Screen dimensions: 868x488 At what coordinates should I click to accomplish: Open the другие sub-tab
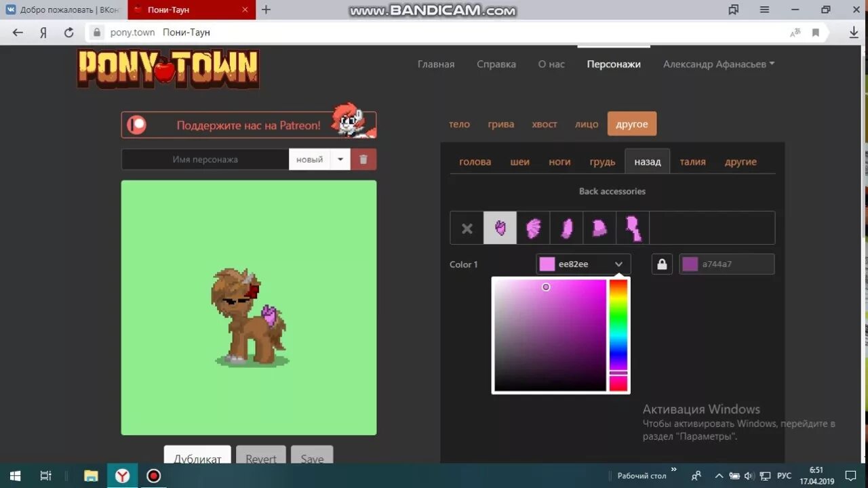tap(741, 162)
